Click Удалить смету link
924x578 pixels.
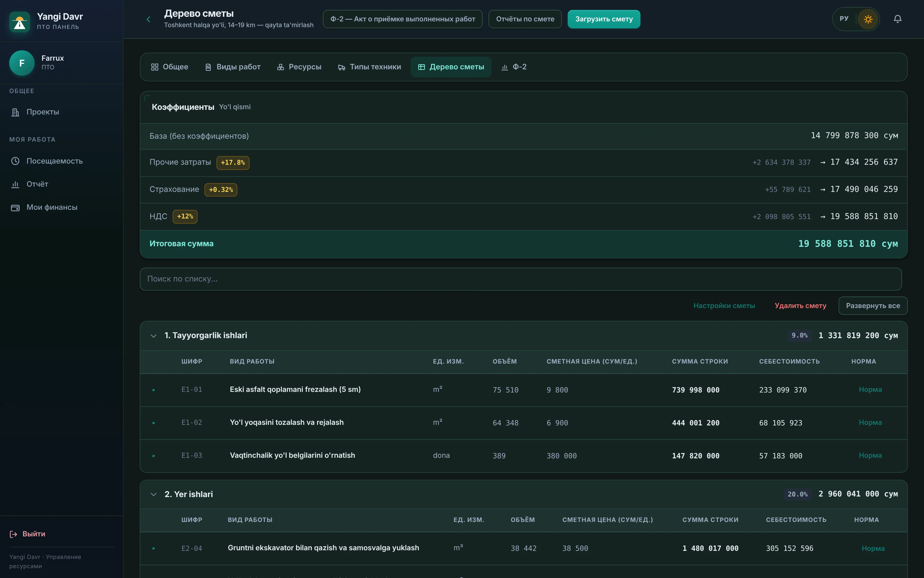point(800,306)
